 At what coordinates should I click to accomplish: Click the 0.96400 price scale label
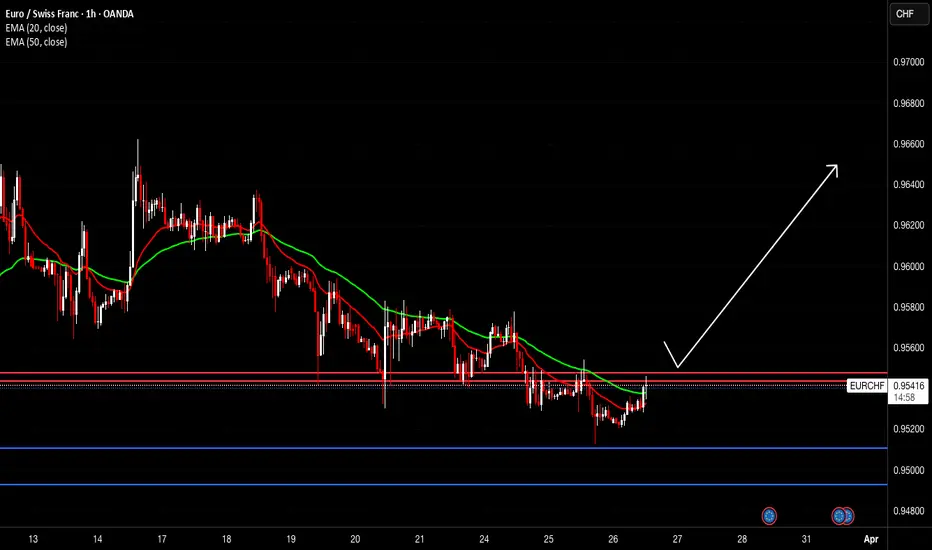(909, 184)
